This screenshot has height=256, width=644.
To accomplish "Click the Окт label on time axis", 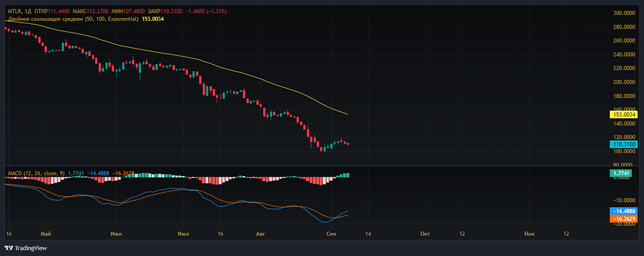I will point(425,234).
